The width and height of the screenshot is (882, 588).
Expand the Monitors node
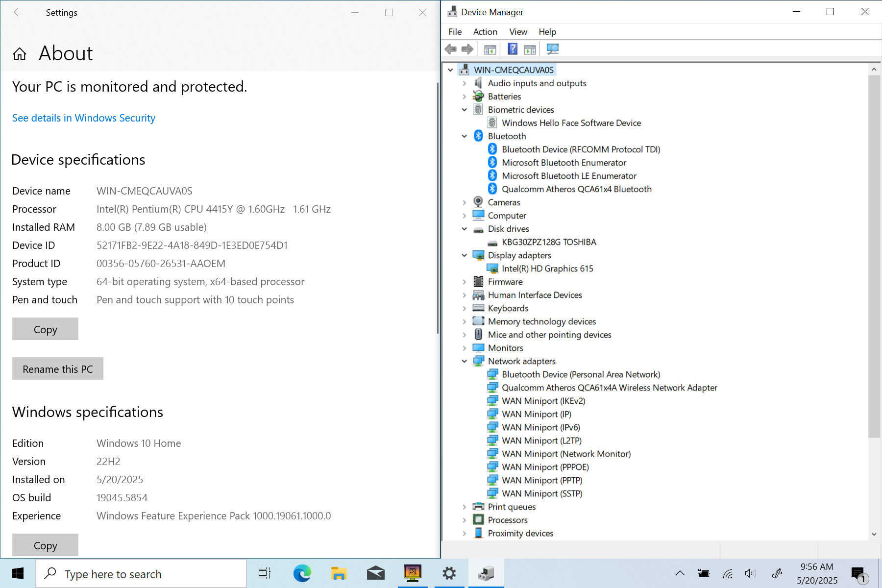(465, 348)
